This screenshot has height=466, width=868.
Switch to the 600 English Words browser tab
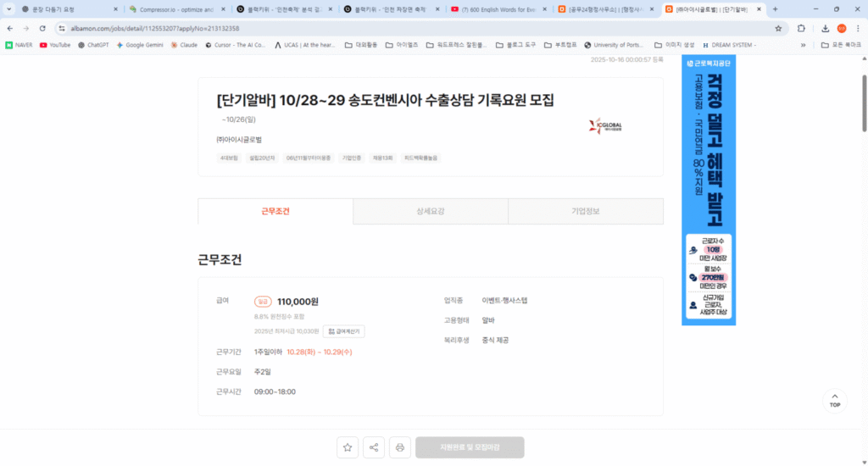(x=498, y=9)
